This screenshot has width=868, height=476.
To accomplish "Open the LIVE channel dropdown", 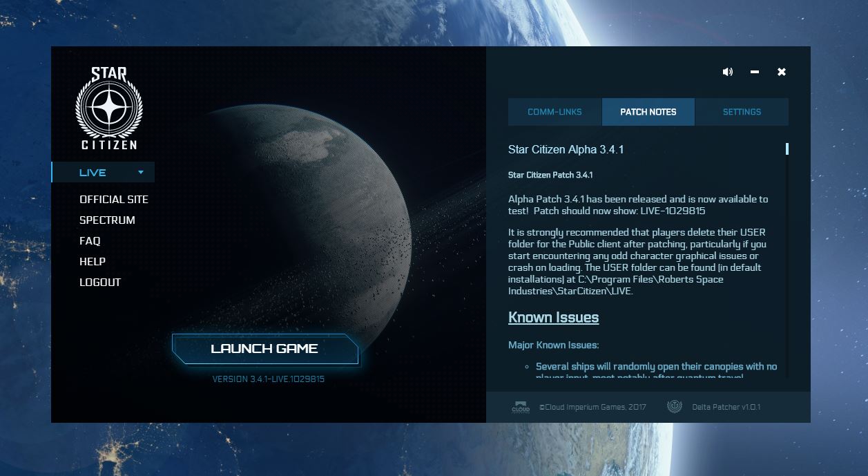I will coord(103,172).
